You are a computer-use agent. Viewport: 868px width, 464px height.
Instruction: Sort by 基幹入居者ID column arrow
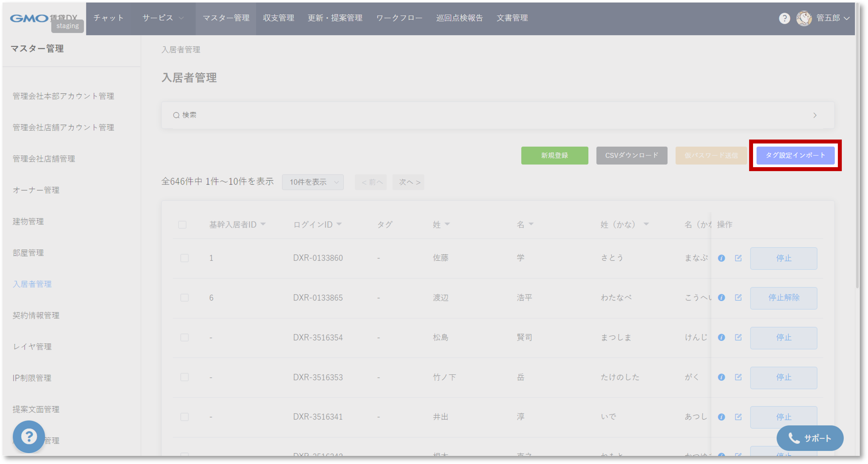pos(263,224)
